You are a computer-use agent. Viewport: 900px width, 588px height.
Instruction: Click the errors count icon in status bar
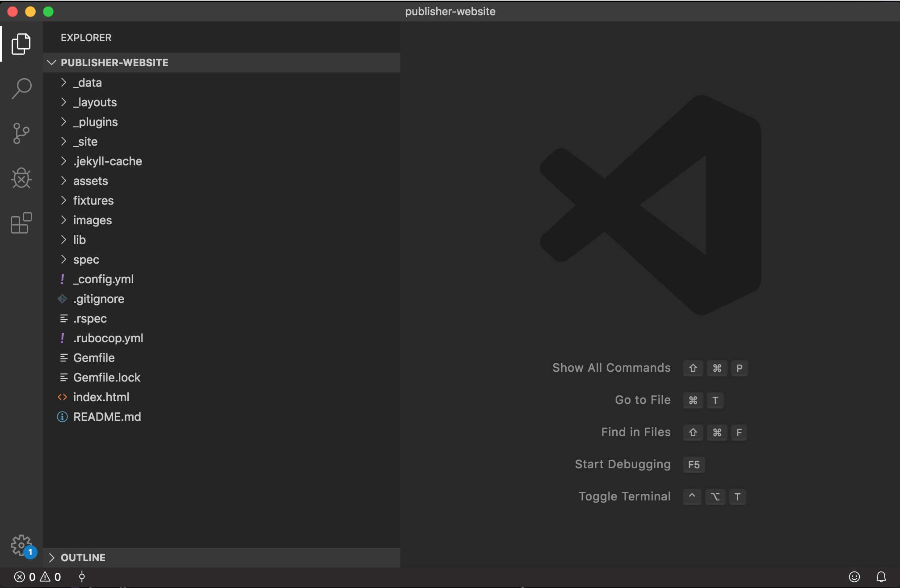(x=20, y=577)
